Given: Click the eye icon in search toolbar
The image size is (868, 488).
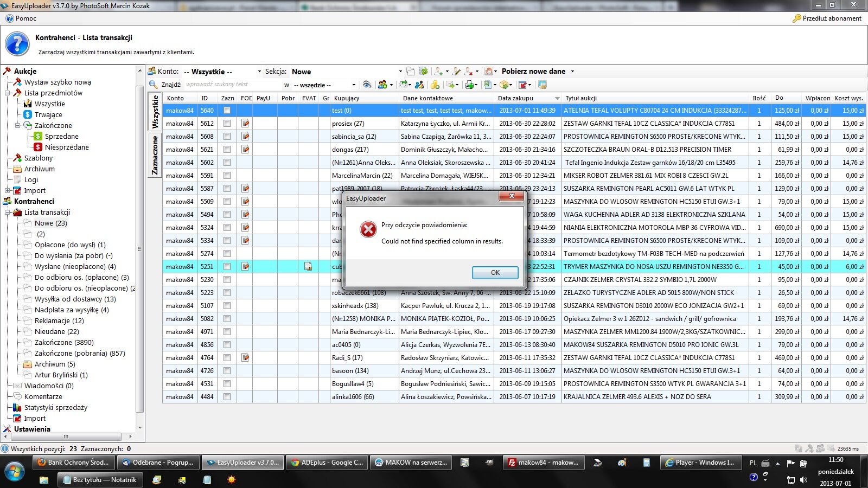Looking at the screenshot, I should pos(367,85).
